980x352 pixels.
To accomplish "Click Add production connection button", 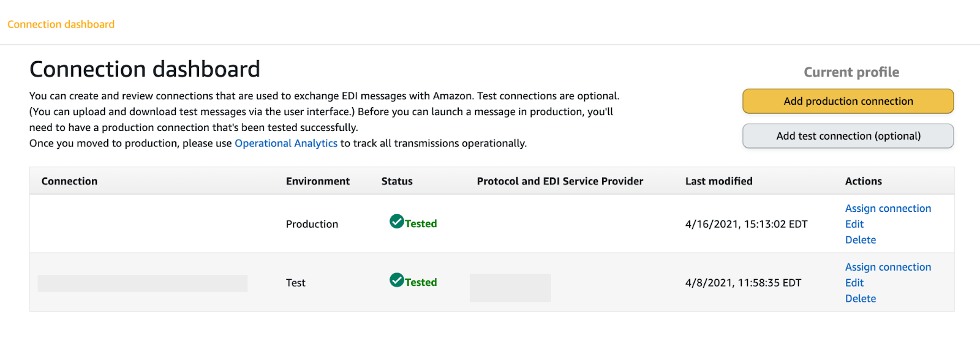I will point(848,102).
